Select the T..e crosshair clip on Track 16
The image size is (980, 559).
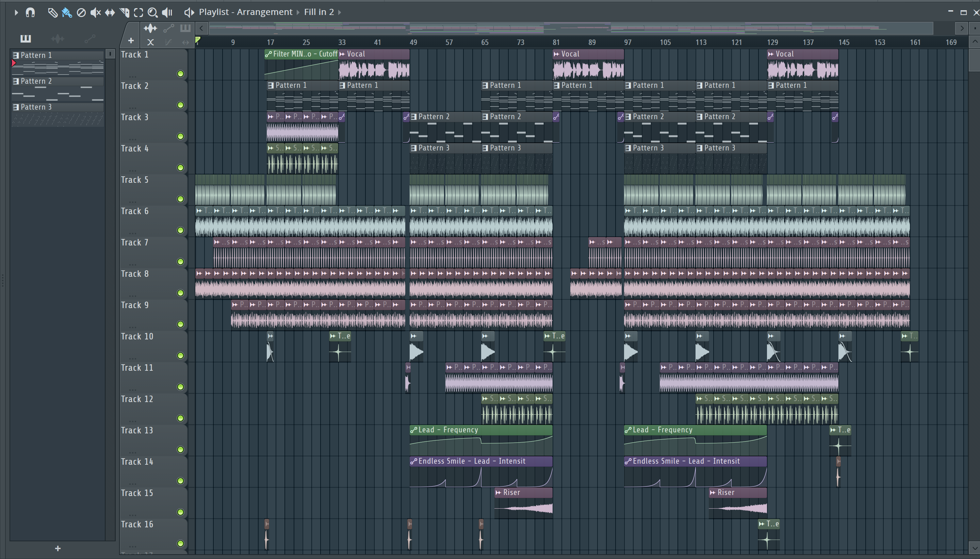pyautogui.click(x=769, y=535)
